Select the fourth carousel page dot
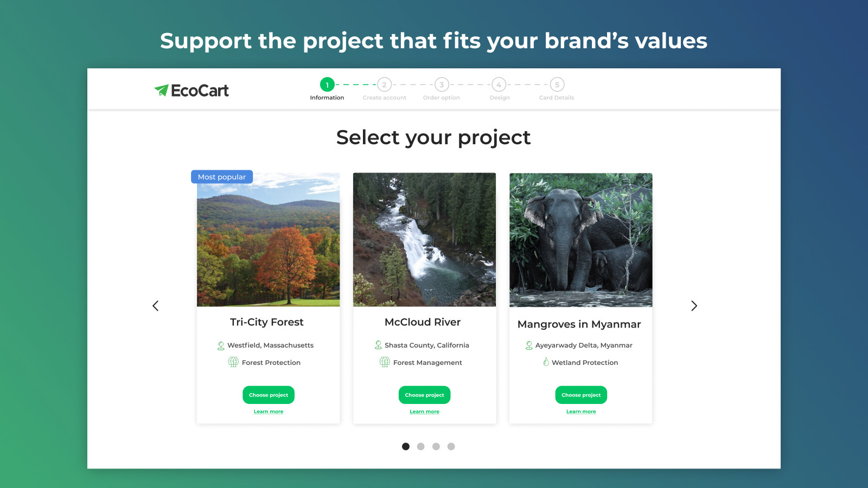 pos(451,446)
